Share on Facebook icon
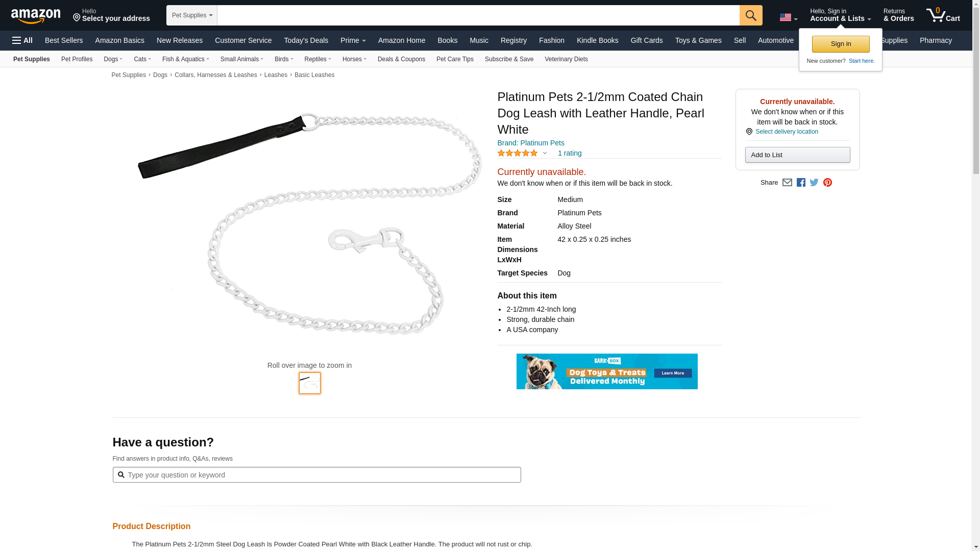 (801, 183)
